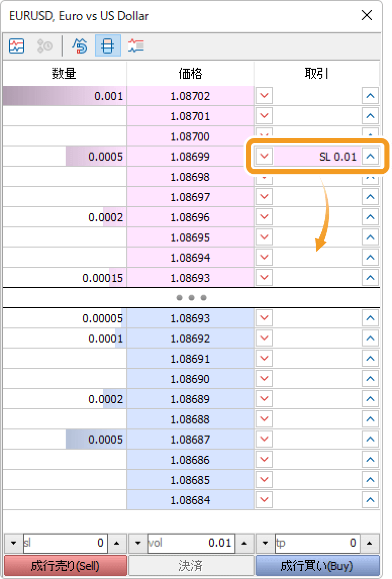Click red sell arrow at 1.08692
The image size is (392, 579).
click(x=264, y=339)
